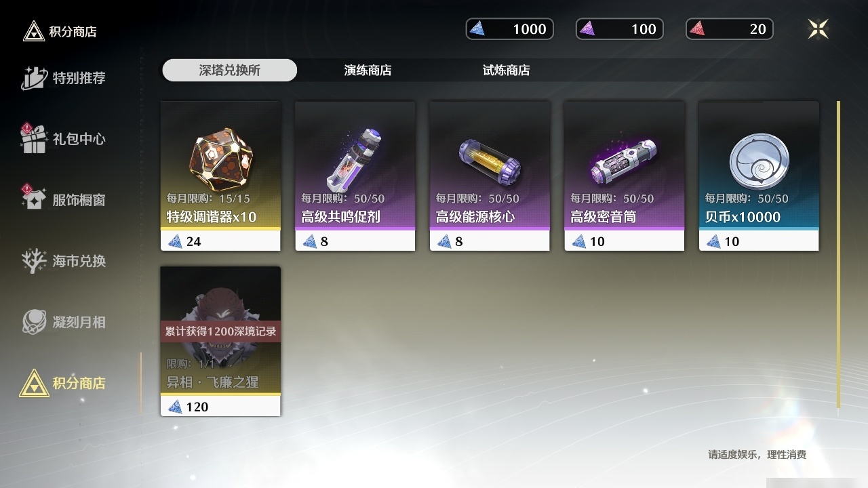The height and width of the screenshot is (488, 868).
Task: Click the 积分商店 triangle sidebar icon
Action: (x=34, y=383)
